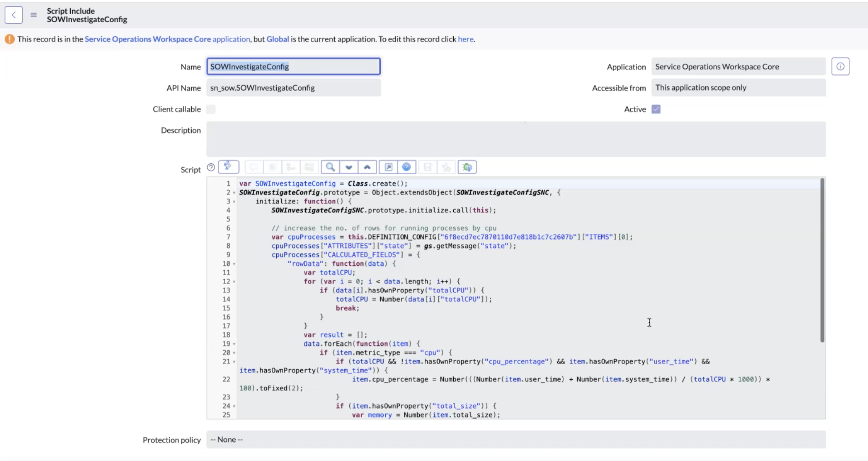Image resolution: width=868 pixels, height=461 pixels.
Task: Click 'var result = [];' on line 18
Action: point(335,335)
